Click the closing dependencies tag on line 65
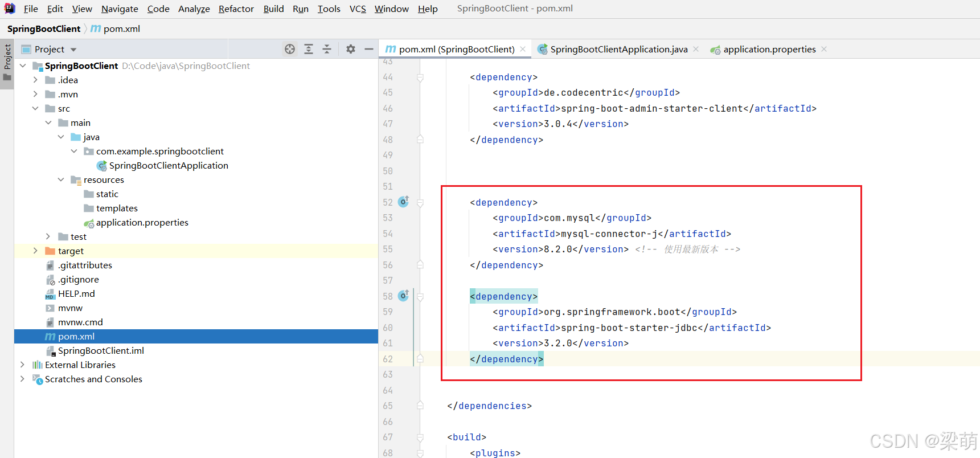The width and height of the screenshot is (980, 458). click(490, 406)
